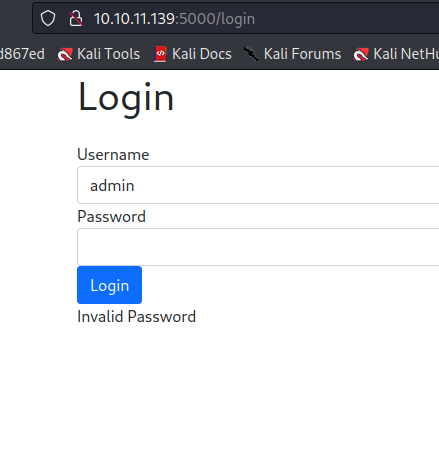439x456 pixels.
Task: Select the Invalid Password error message
Action: [136, 317]
